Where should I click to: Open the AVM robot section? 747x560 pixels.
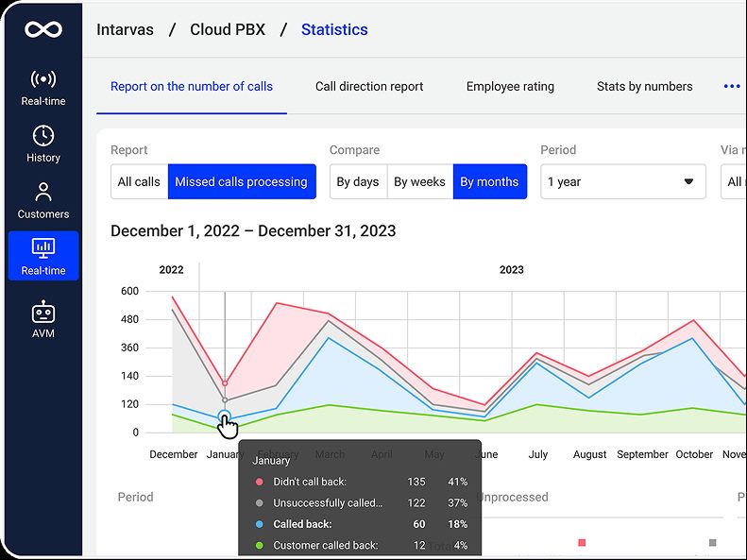tap(43, 319)
